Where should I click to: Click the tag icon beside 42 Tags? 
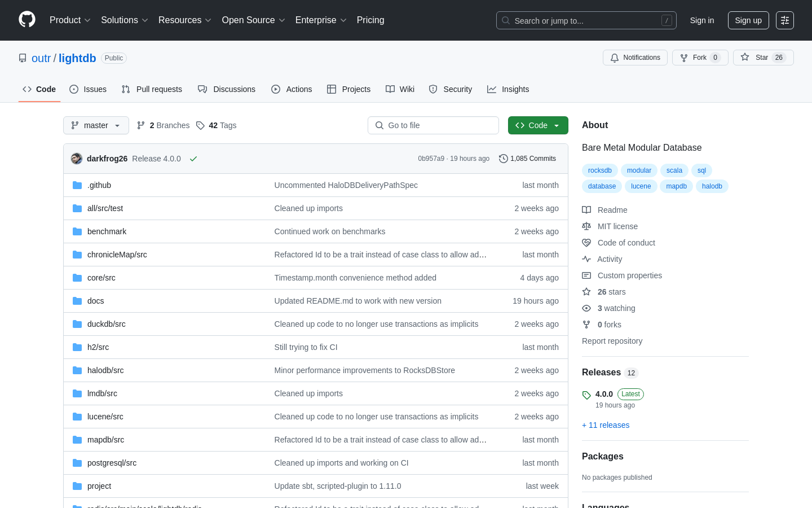click(x=200, y=125)
